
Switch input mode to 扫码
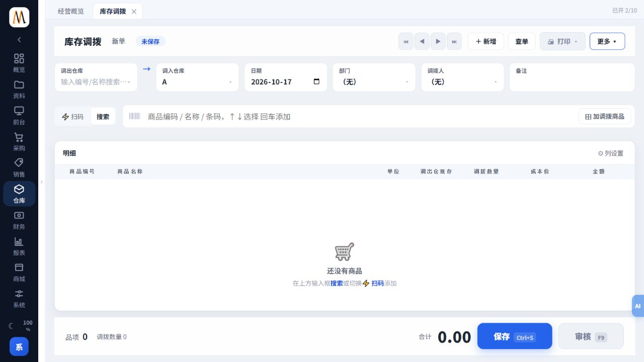tap(72, 117)
